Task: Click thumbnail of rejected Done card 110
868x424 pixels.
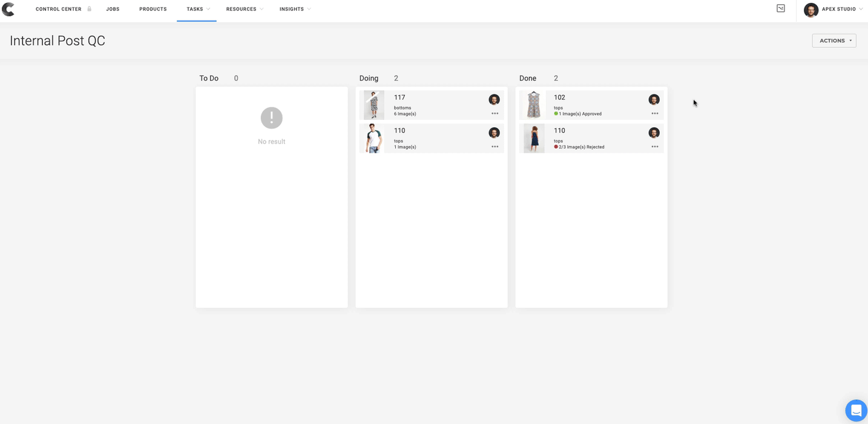Action: coord(533,138)
